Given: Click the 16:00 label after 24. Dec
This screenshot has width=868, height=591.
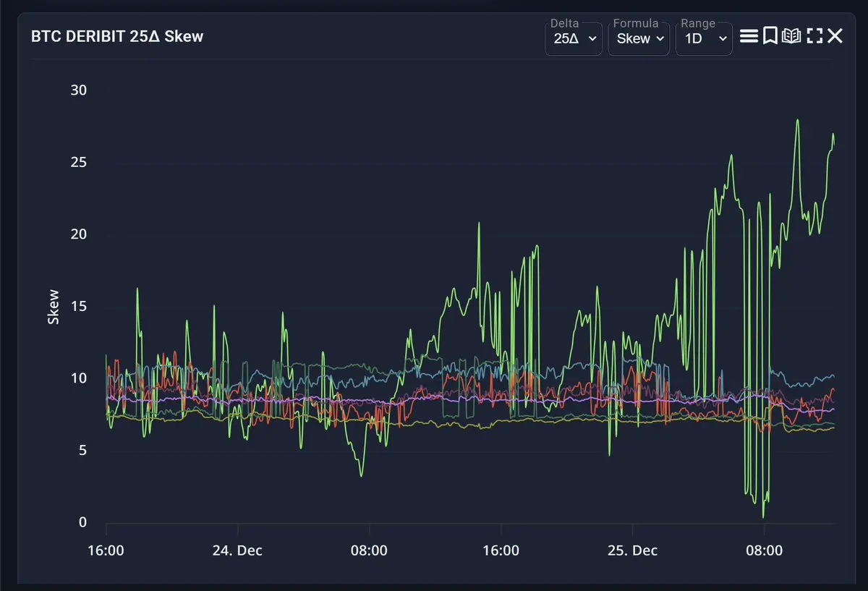Looking at the screenshot, I should click(501, 550).
